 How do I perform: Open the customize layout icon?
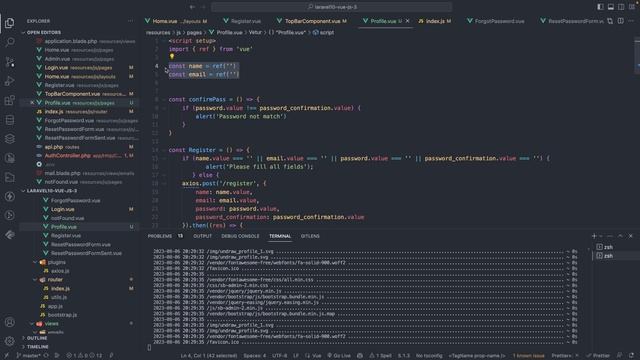tap(631, 7)
